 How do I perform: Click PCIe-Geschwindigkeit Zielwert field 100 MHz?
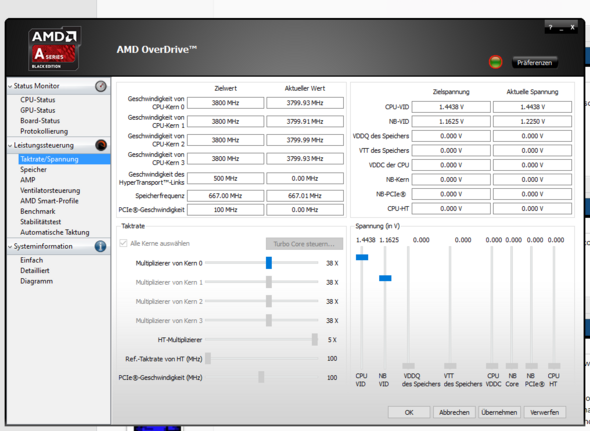(225, 210)
